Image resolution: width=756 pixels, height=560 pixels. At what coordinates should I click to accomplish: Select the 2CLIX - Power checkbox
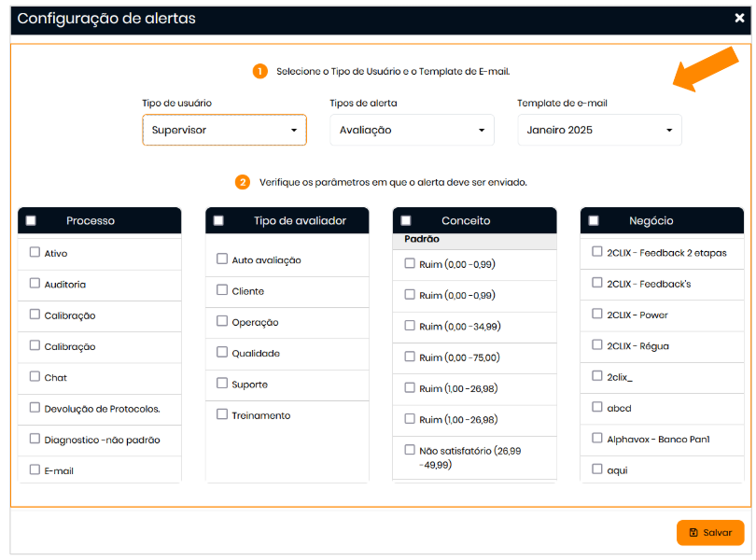click(597, 315)
